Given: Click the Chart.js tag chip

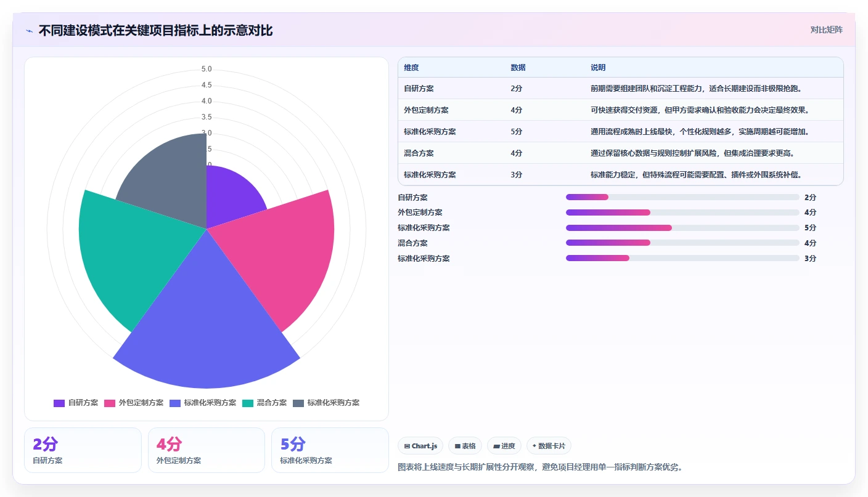Looking at the screenshot, I should (420, 446).
